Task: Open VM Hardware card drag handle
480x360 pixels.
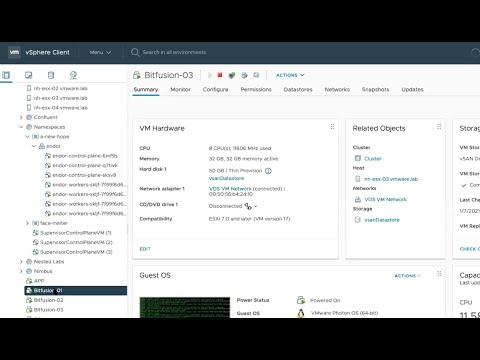Action: [332, 127]
